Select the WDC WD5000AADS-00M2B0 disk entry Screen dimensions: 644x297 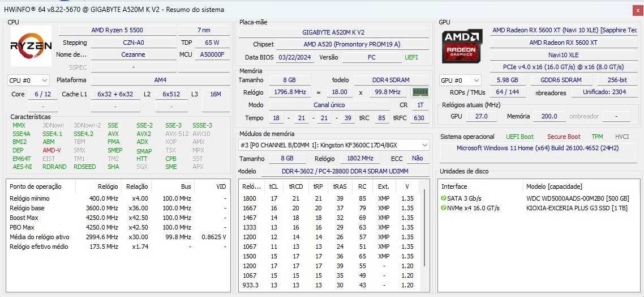pos(577,198)
